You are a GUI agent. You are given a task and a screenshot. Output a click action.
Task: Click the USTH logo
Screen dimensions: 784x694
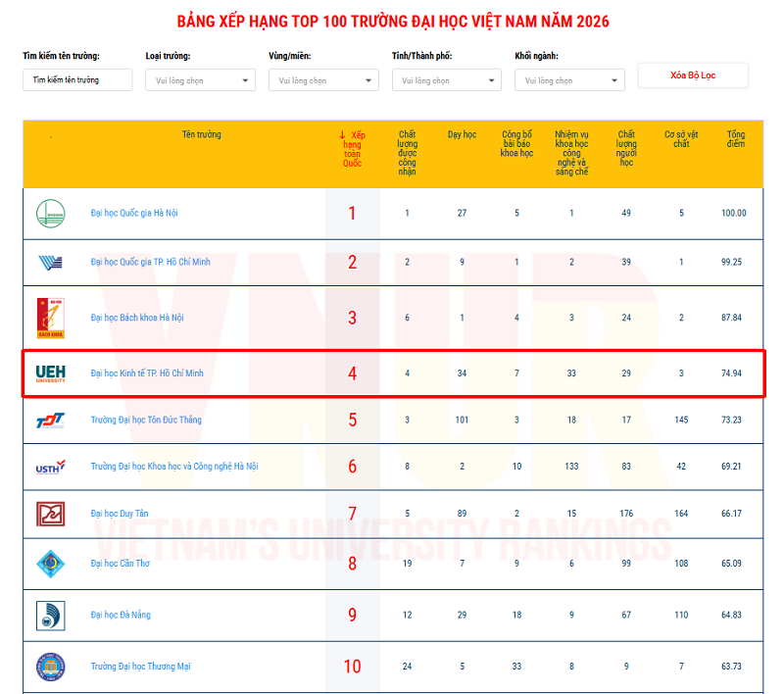pos(50,467)
